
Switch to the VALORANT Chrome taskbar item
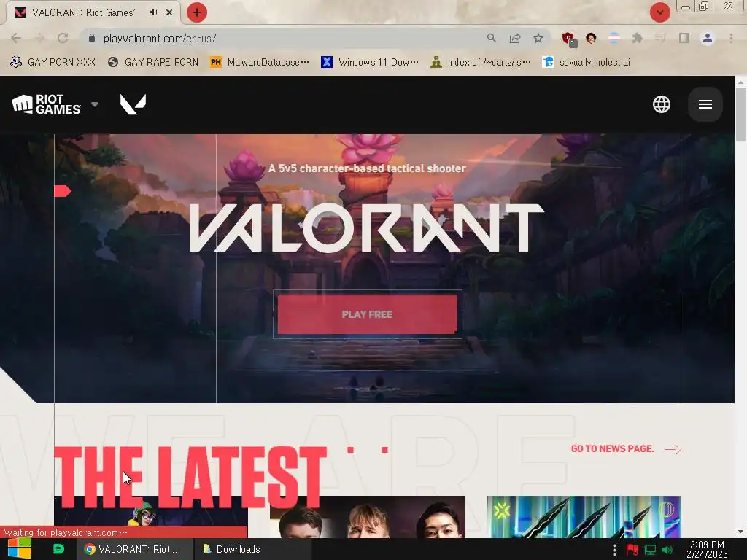[135, 549]
